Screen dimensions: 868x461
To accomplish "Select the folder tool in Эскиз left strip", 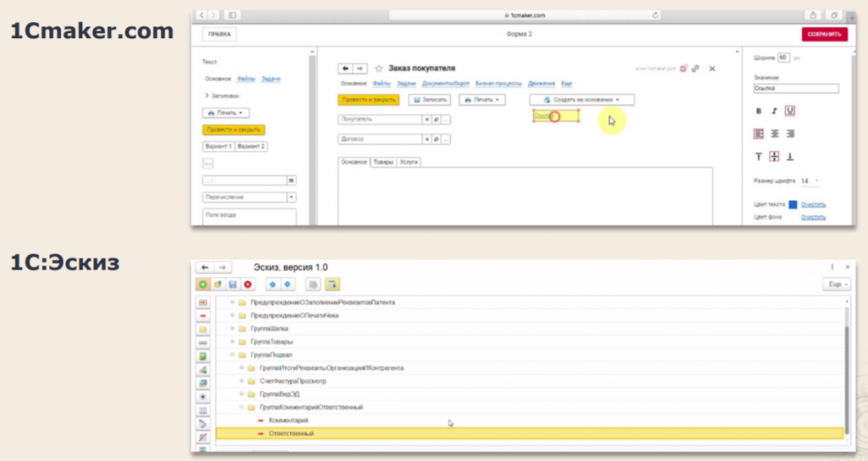I will 203,330.
